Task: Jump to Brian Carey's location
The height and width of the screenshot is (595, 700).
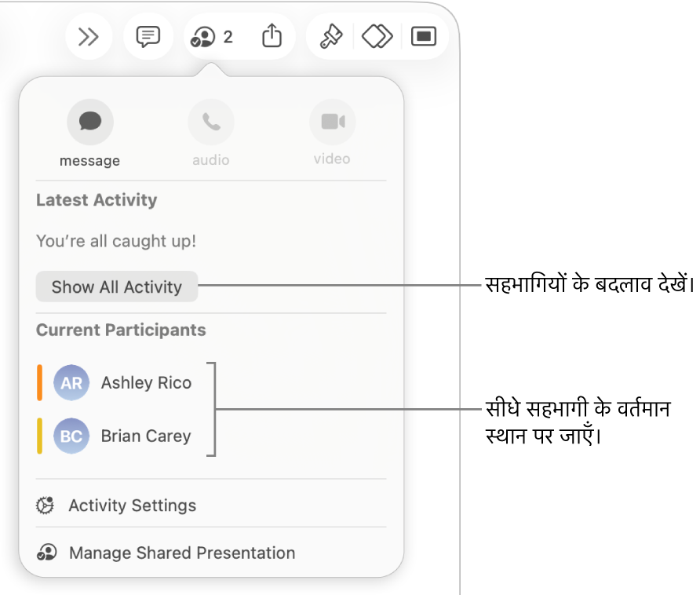Action: (145, 436)
